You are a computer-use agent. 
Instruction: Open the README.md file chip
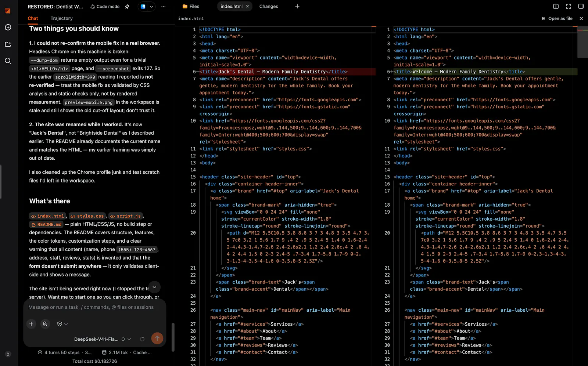pyautogui.click(x=46, y=224)
